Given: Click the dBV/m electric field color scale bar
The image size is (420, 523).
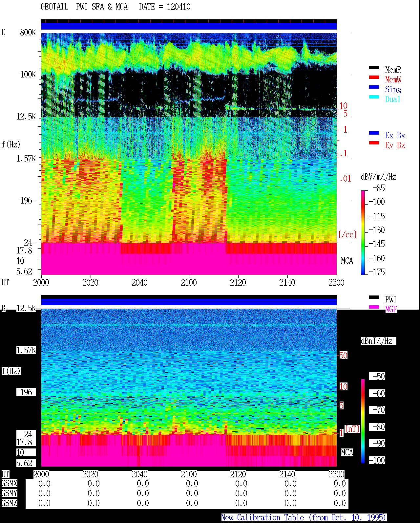Looking at the screenshot, I should [x=363, y=233].
